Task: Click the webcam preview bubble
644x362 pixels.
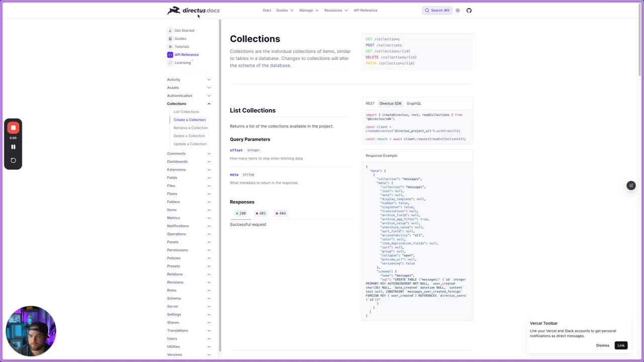Action: pyautogui.click(x=31, y=331)
